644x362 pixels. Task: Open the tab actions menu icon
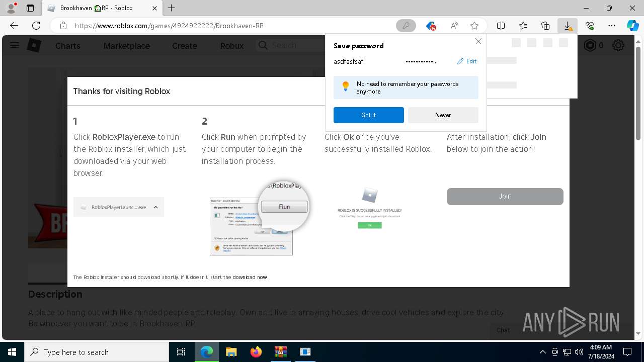click(x=30, y=8)
